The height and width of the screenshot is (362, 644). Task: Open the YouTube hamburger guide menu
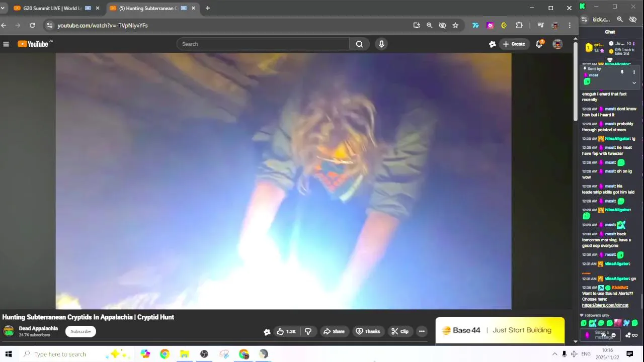pos(6,44)
